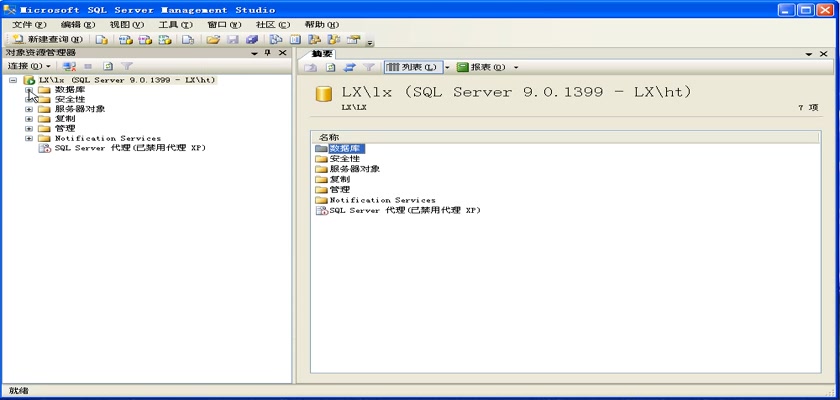Select 安全性 folder in Object Explorer tree
The image size is (840, 400).
(x=70, y=100)
